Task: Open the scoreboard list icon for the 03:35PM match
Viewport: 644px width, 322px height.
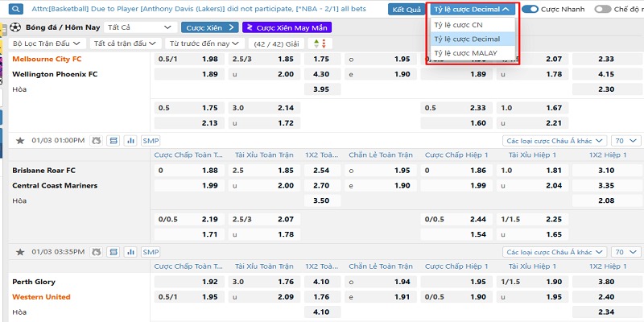Action: [114, 252]
